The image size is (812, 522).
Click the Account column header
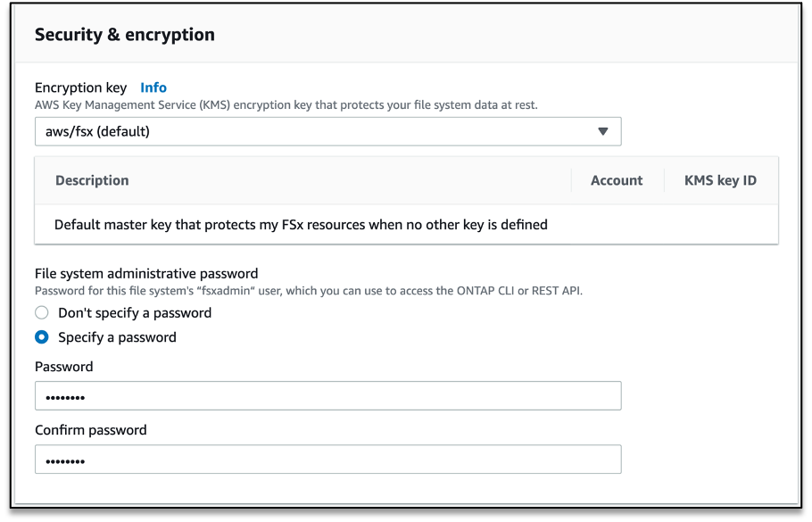pos(617,180)
